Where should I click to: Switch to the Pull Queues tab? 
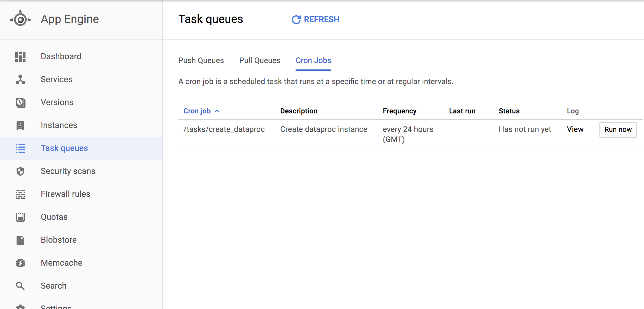(x=260, y=61)
